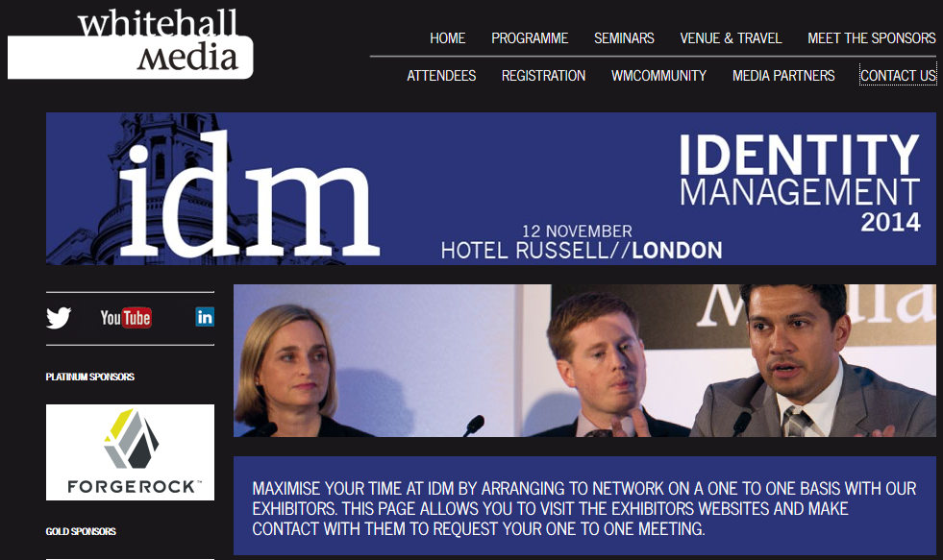Open the YouTube logo link

pyautogui.click(x=126, y=318)
